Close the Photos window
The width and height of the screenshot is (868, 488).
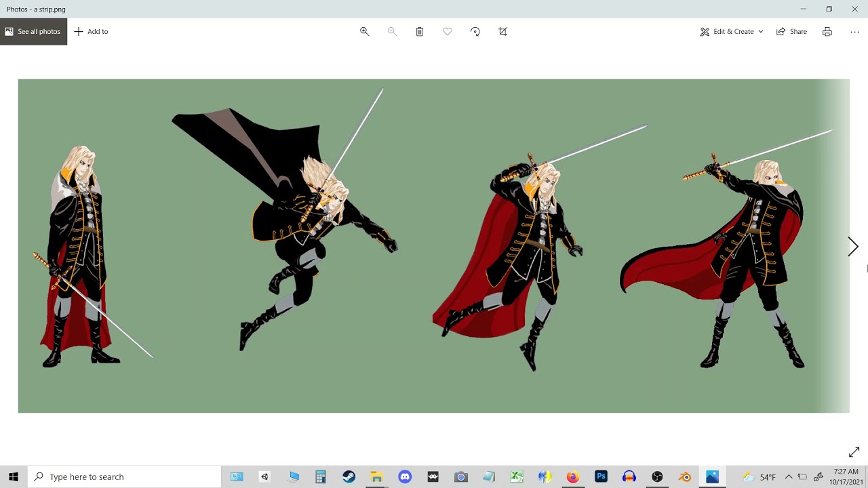tap(854, 9)
